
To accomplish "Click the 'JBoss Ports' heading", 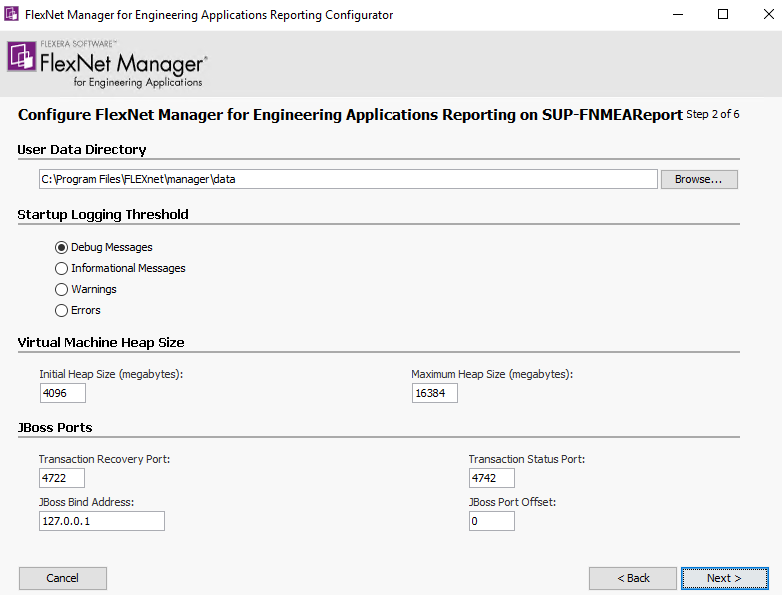I will [55, 428].
